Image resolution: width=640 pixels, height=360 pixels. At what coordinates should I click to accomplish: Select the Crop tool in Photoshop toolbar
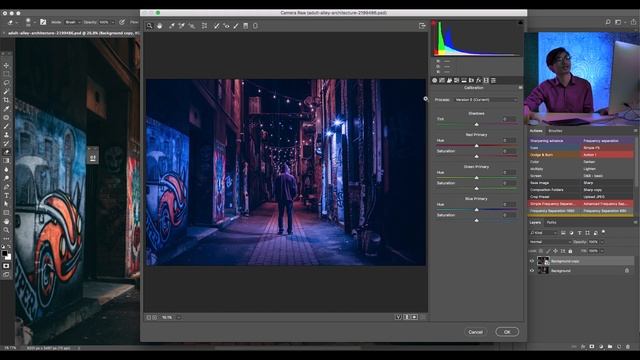point(6,100)
